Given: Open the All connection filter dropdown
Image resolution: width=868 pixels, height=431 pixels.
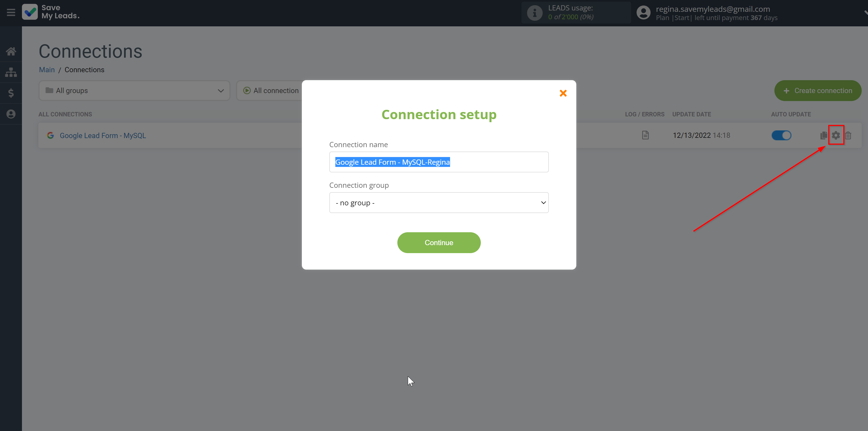Looking at the screenshot, I should (x=269, y=91).
